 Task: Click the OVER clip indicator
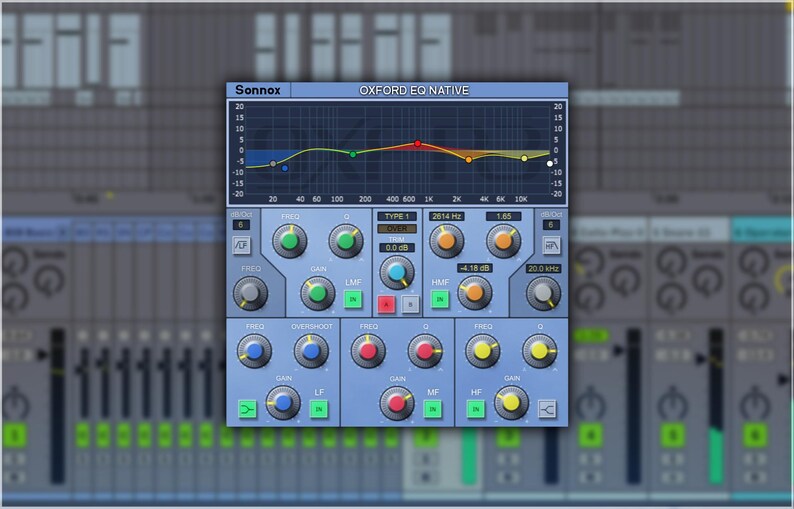(x=397, y=228)
